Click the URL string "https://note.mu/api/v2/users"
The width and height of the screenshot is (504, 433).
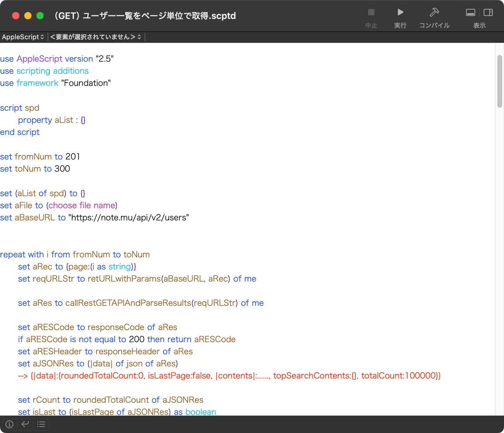pos(129,218)
